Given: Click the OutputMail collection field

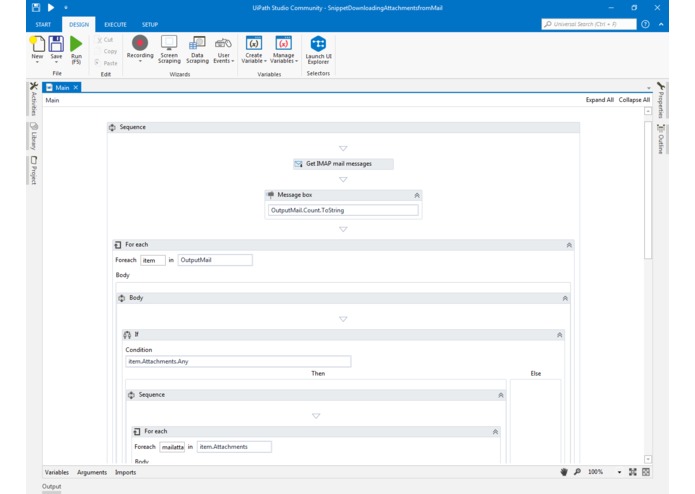Looking at the screenshot, I should coord(215,260).
